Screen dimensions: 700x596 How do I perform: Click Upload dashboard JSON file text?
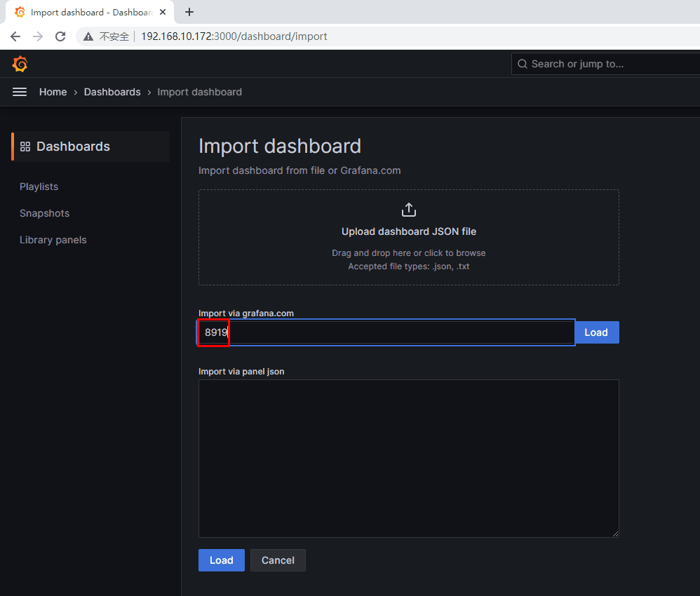coord(408,231)
